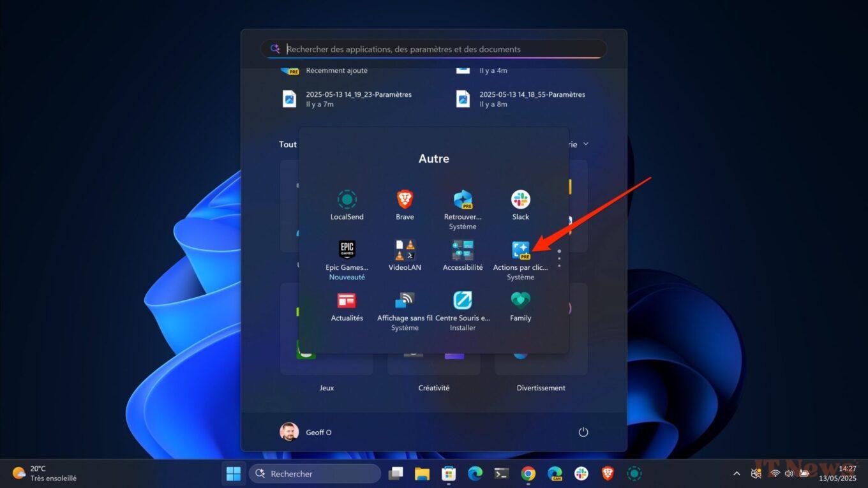The image size is (868, 488).
Task: Open the Actualités app
Action: click(347, 306)
